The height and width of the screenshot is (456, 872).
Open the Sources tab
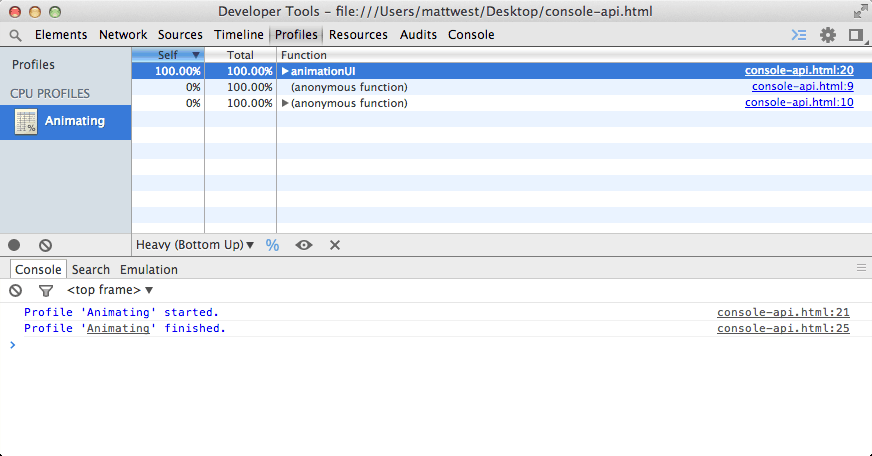point(180,35)
